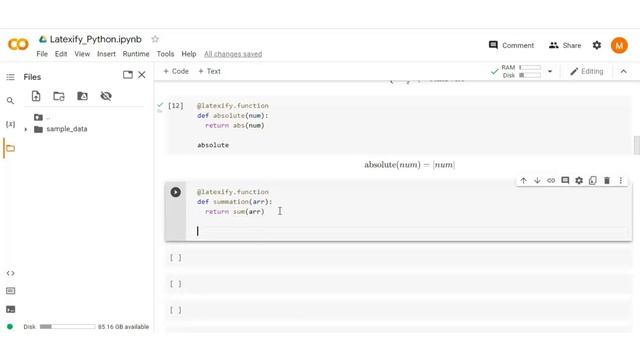Open Table of contents sidebar icon
Viewport: 640px width, 360px height.
point(10,77)
